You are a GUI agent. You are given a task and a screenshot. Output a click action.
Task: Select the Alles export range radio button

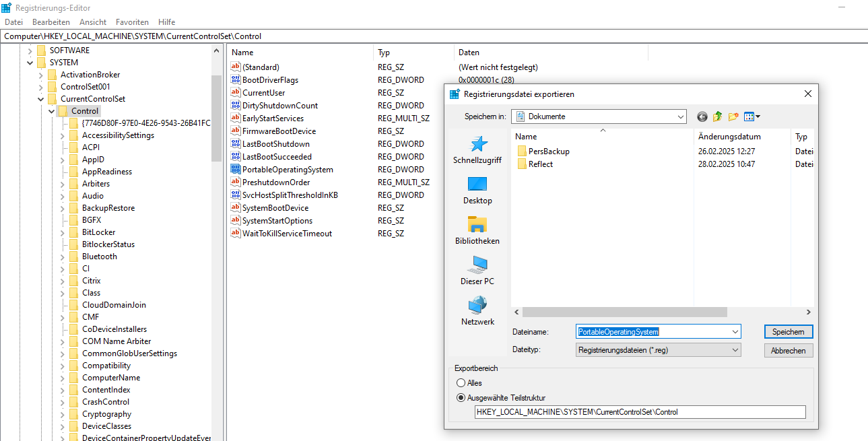tap(461, 383)
